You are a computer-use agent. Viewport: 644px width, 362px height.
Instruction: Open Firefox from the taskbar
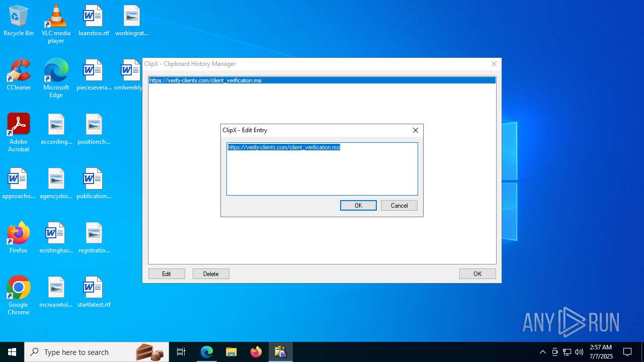(256, 352)
